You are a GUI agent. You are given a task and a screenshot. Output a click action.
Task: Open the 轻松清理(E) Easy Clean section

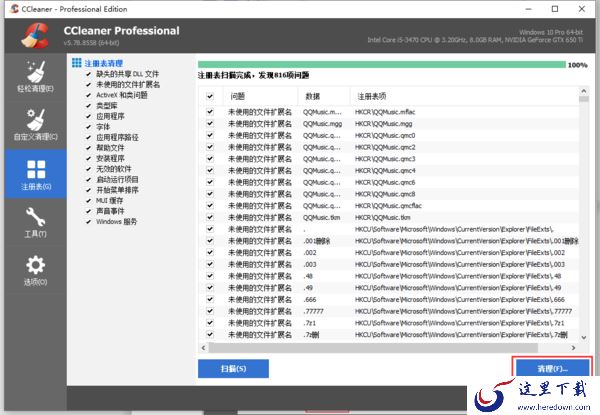click(36, 77)
